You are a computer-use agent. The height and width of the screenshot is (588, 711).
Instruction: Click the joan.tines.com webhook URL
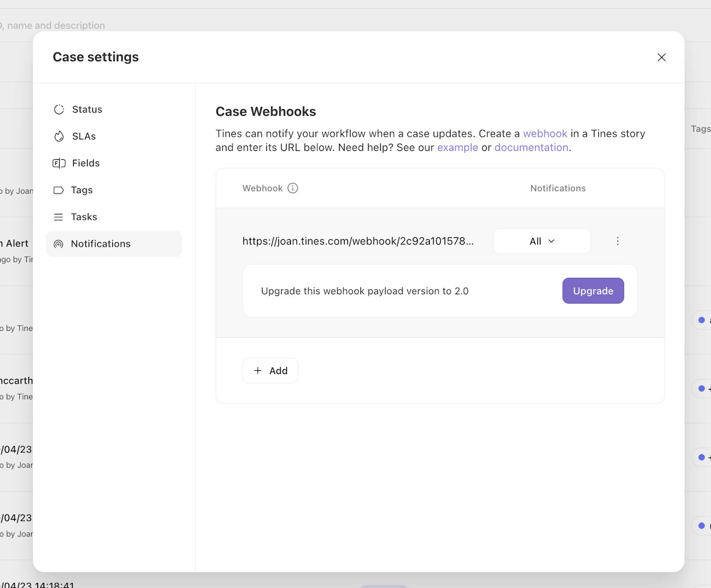[358, 241]
